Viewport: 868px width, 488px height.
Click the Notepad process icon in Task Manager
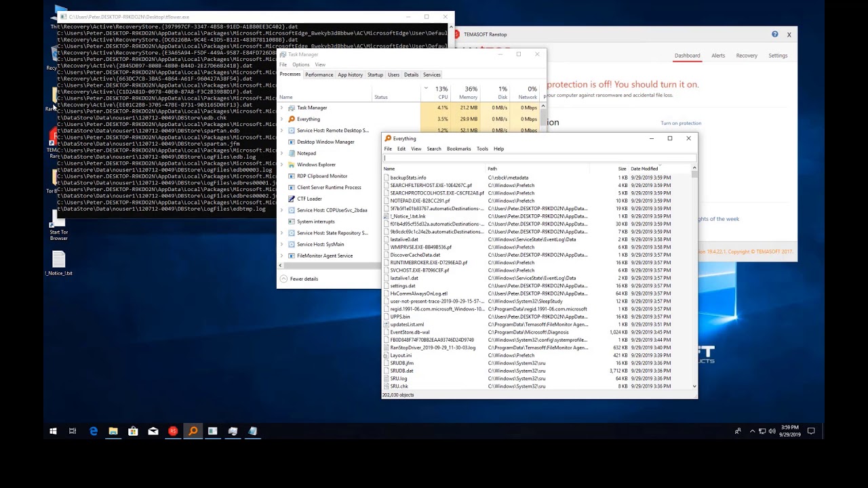292,153
